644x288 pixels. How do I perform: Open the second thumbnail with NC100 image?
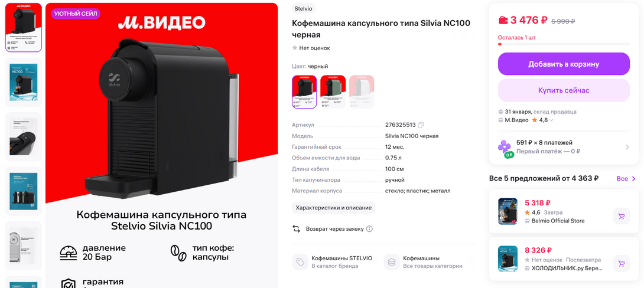coord(24,81)
